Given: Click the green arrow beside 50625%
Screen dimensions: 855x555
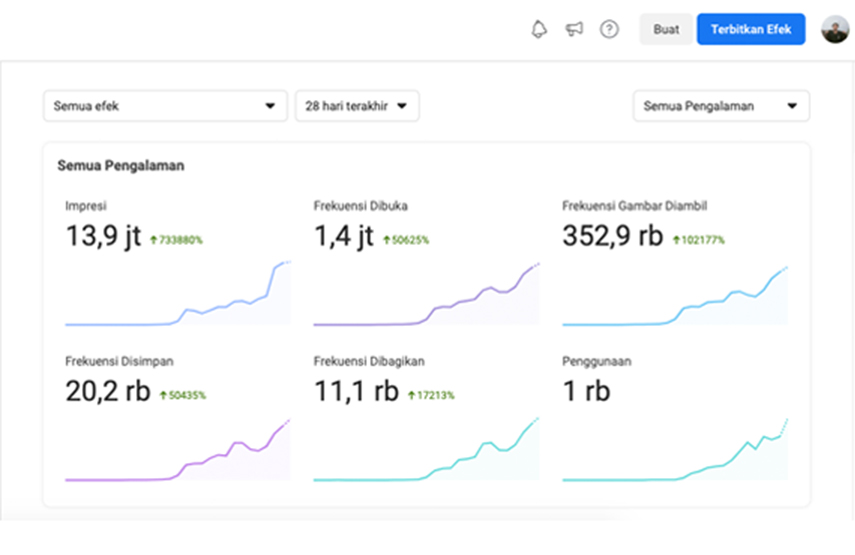Looking at the screenshot, I should pyautogui.click(x=386, y=240).
